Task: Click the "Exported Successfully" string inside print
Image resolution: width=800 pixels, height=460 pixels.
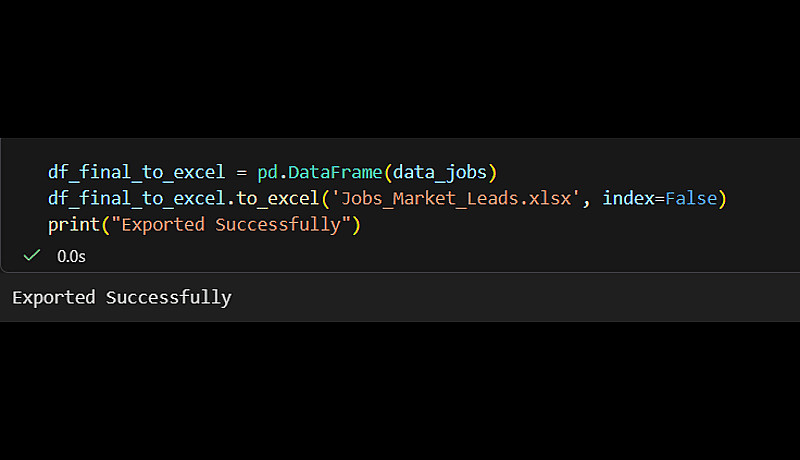Action: coord(229,225)
